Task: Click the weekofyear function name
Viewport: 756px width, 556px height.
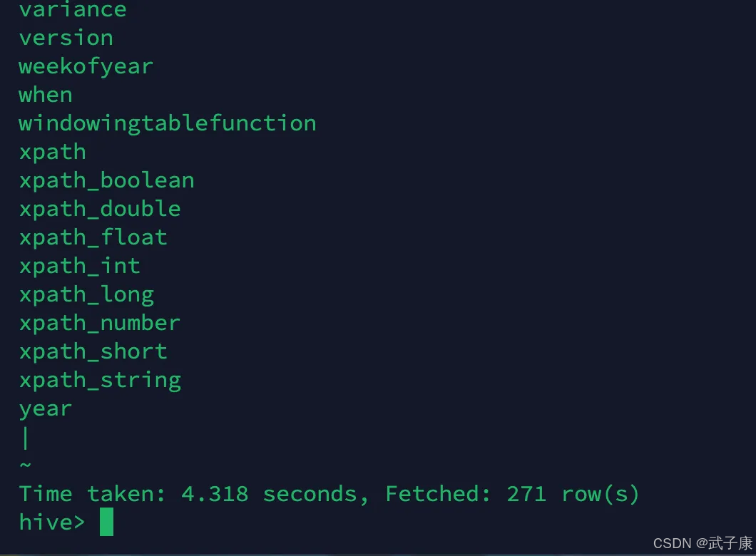Action: click(x=86, y=67)
